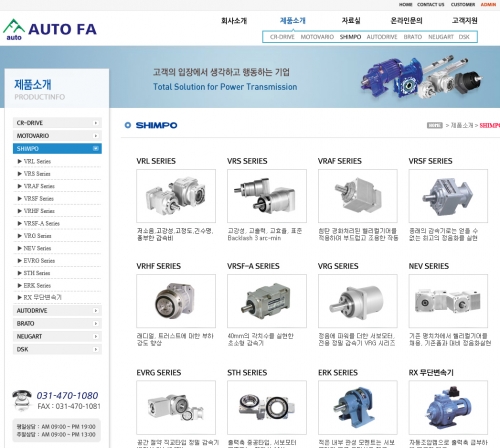Open the 자료실 menu
Screen dimensions: 500x448
click(351, 21)
